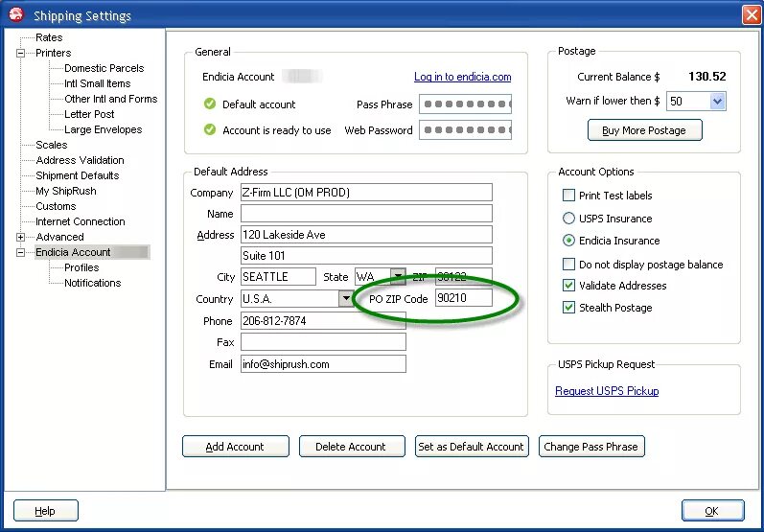
Task: Collapse the Printers tree node
Action: [x=20, y=53]
